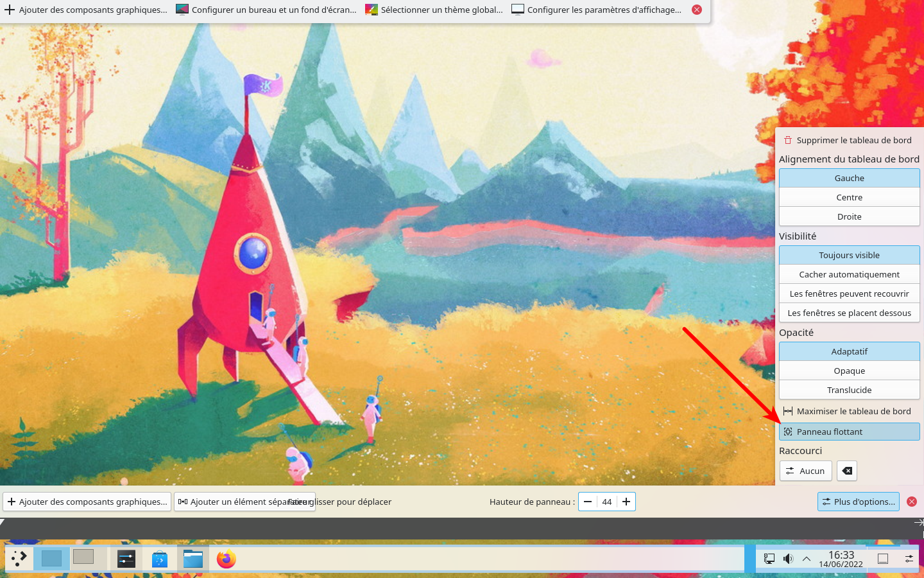Expand hidden system tray icons arrow
The height and width of the screenshot is (578, 924).
[807, 559]
